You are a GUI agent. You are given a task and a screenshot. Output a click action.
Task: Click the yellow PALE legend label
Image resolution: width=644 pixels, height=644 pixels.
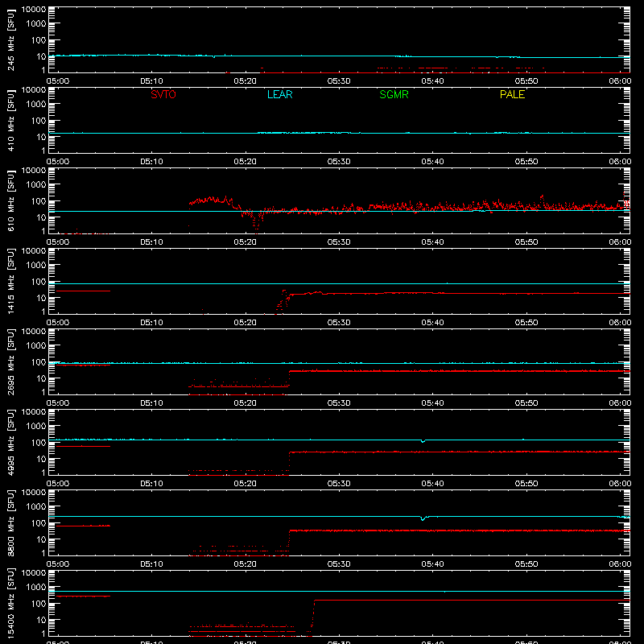click(512, 94)
